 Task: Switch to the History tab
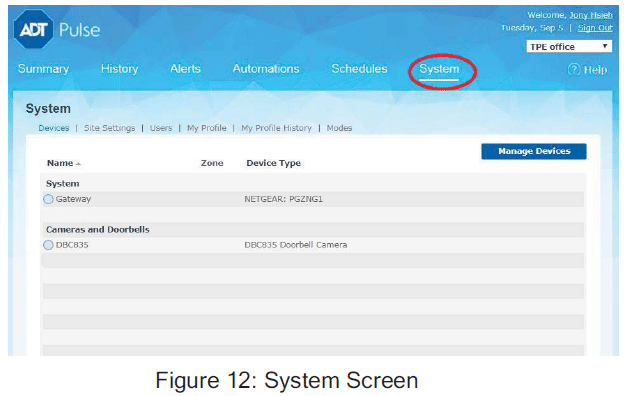click(119, 69)
